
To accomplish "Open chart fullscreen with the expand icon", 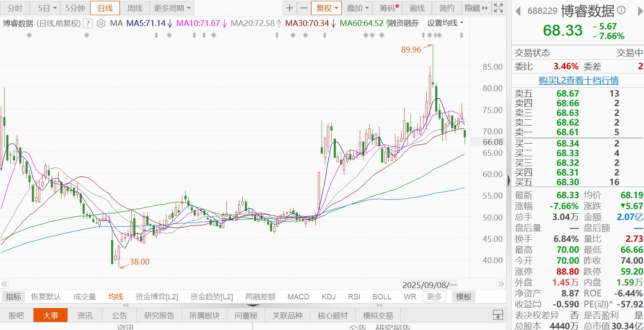I will [498, 8].
